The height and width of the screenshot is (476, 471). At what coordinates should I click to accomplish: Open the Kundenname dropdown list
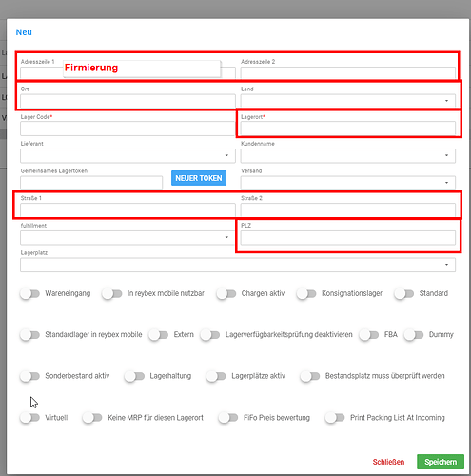pos(348,155)
